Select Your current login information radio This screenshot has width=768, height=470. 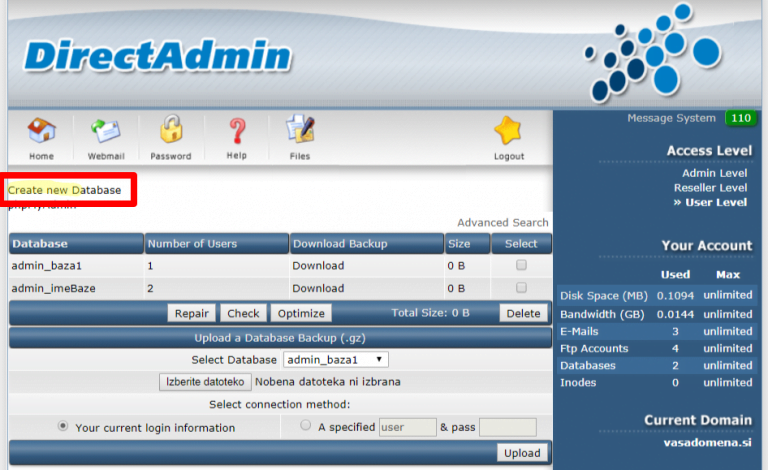click(63, 426)
